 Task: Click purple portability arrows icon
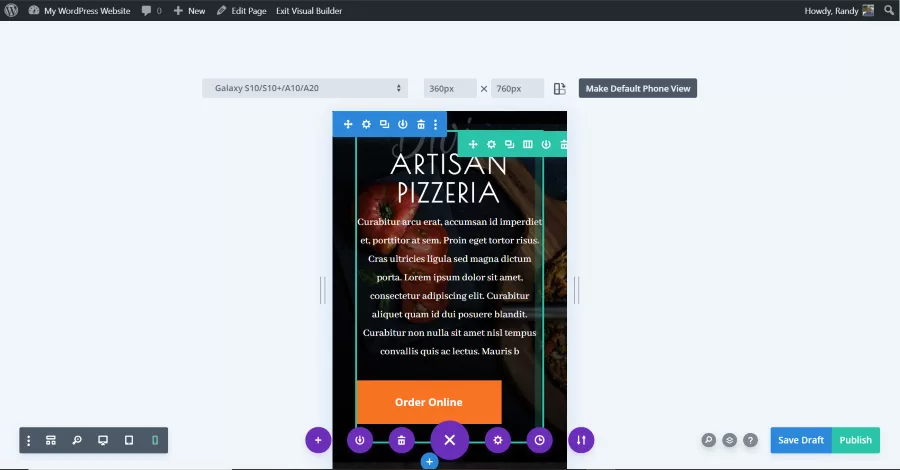coord(581,440)
